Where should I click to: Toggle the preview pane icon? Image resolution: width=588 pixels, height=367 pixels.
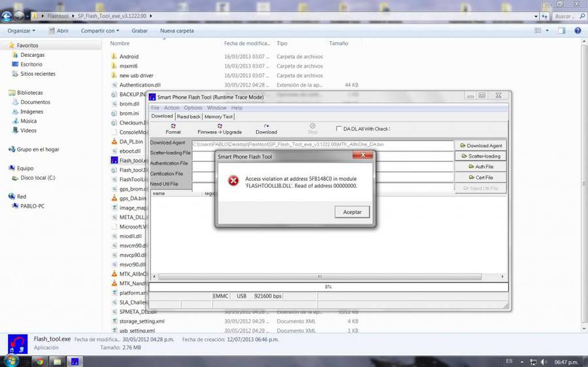click(561, 31)
